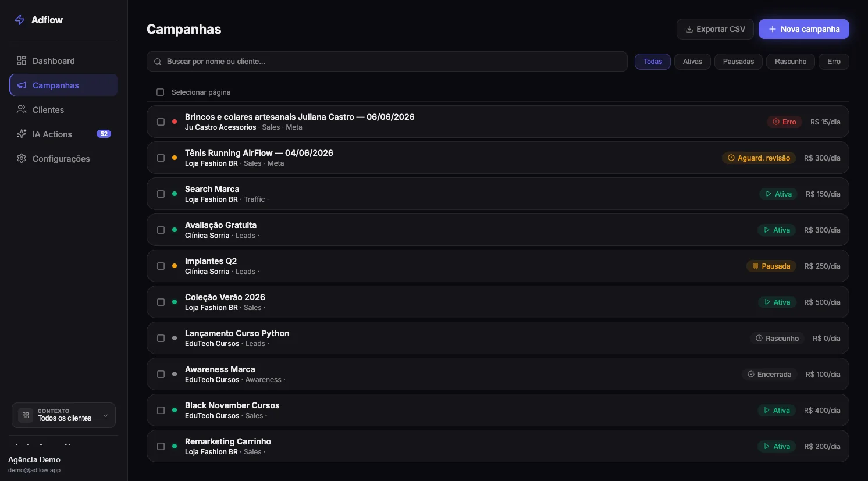Click the 52 badge beside IA Actions
Image resolution: width=868 pixels, height=481 pixels.
pyautogui.click(x=104, y=134)
